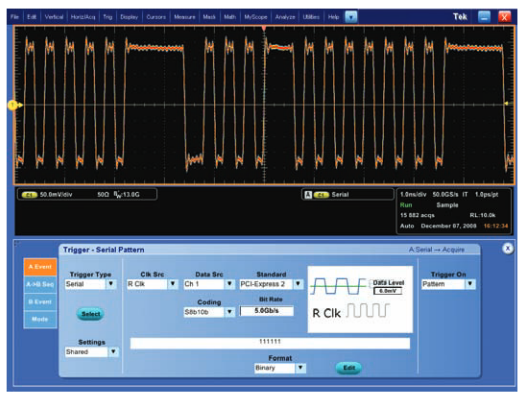Click the Edit pattern button
This screenshot has height=399, width=526.
click(x=349, y=368)
